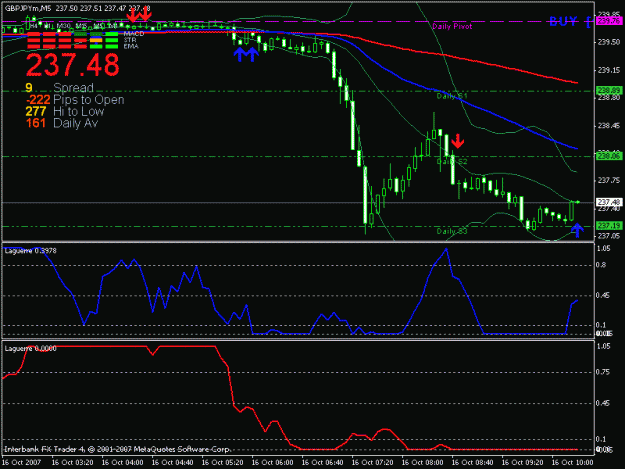Click the yellow spread value 9
This screenshot has height=469, width=625.
click(x=29, y=88)
